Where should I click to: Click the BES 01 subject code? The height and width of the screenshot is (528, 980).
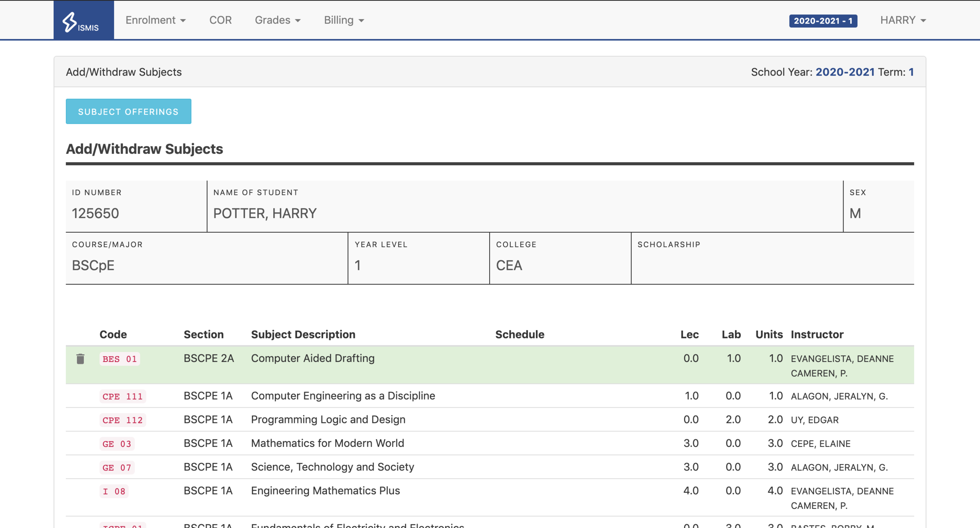pos(120,359)
